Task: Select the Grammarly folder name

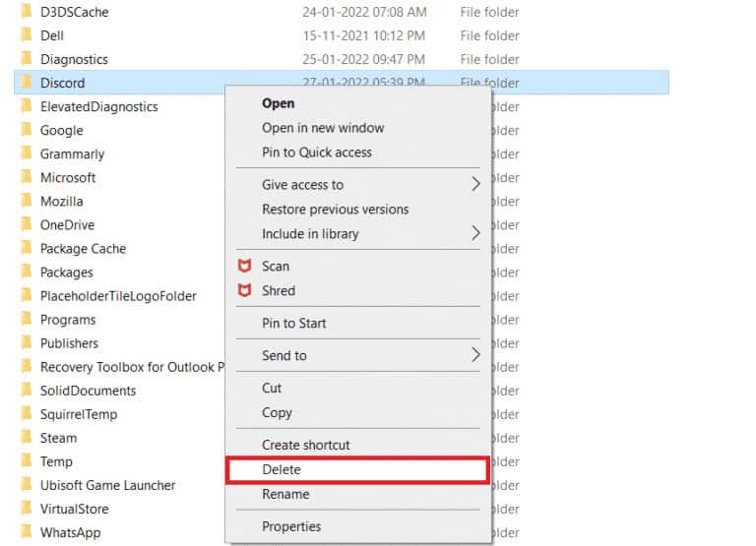Action: (x=72, y=154)
